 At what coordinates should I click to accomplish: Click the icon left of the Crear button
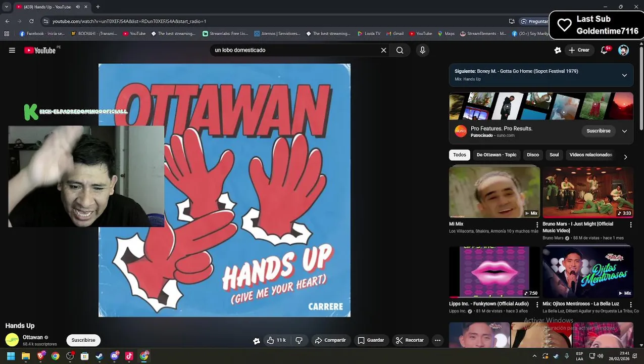pos(558,50)
